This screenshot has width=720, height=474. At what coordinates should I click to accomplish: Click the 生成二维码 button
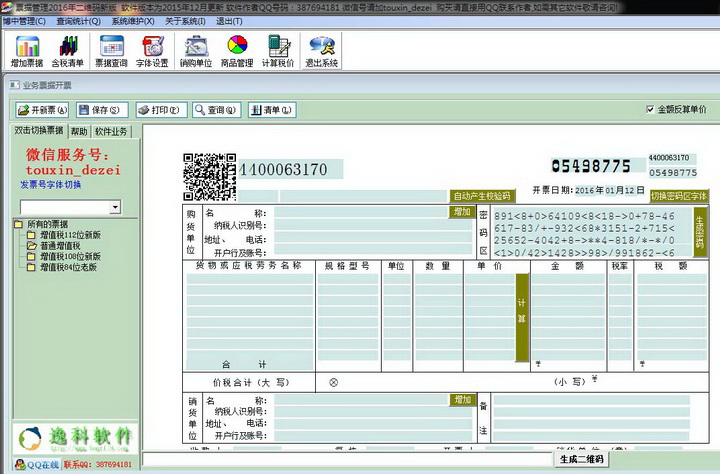click(582, 459)
